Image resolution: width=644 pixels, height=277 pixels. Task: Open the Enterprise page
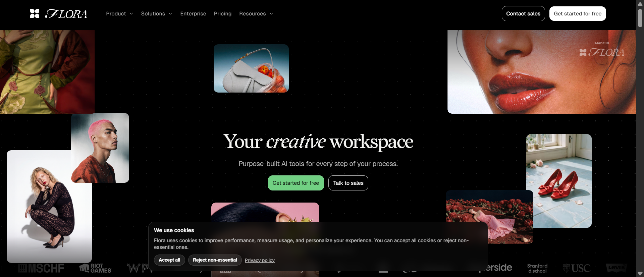[193, 14]
